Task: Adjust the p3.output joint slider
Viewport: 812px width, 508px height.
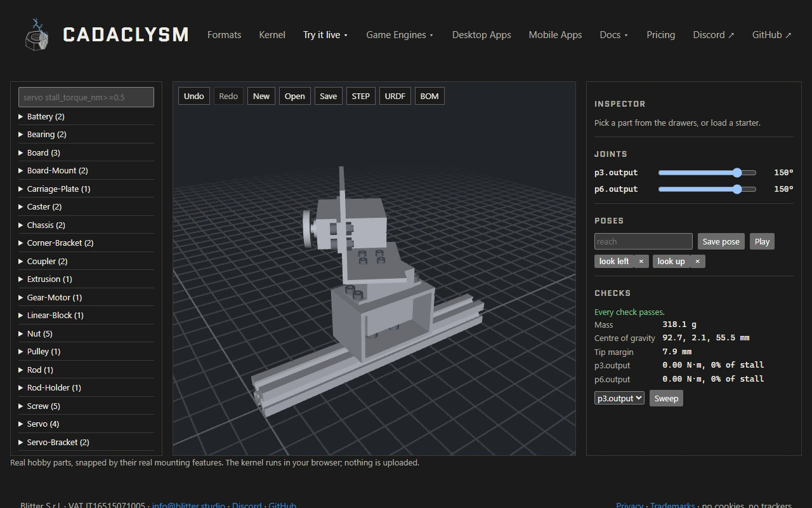Action: pos(707,173)
